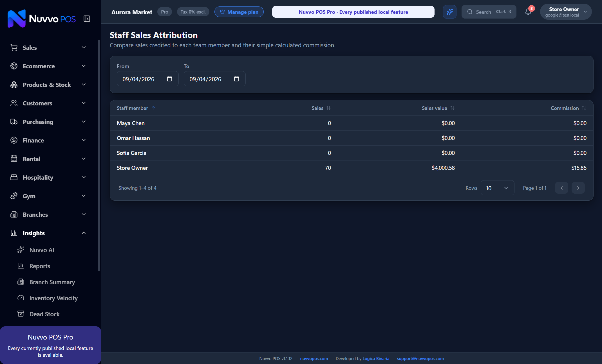Sort by Staff member ascending arrow

[x=153, y=108]
